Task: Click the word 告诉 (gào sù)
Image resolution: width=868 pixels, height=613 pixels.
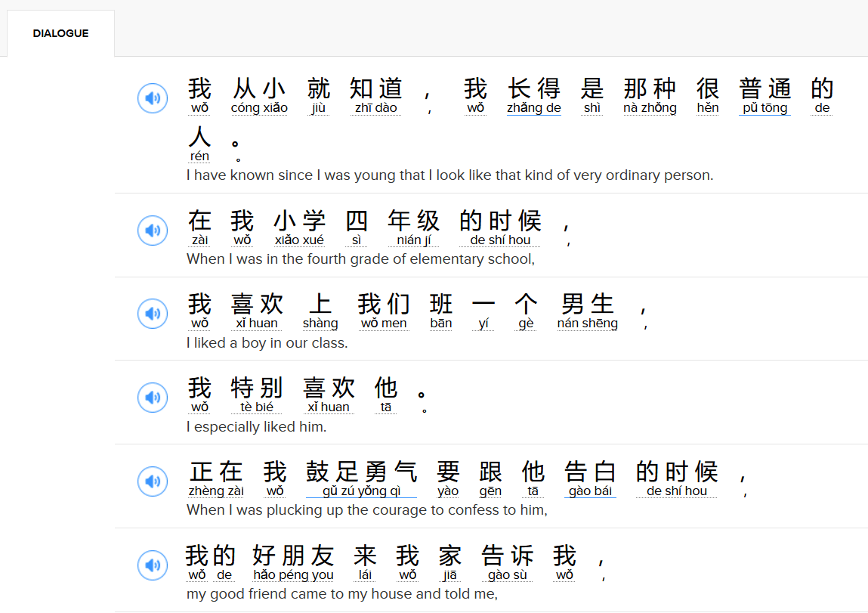Action: [x=508, y=557]
